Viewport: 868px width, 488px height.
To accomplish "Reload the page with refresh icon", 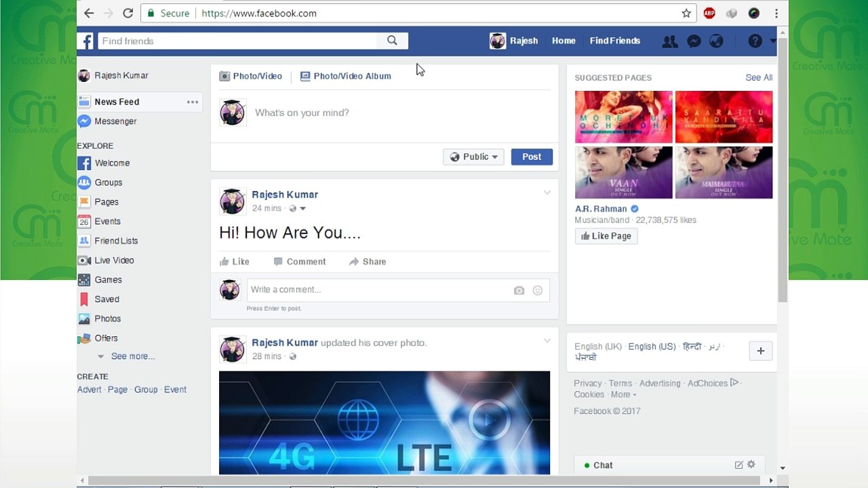I will pos(127,13).
